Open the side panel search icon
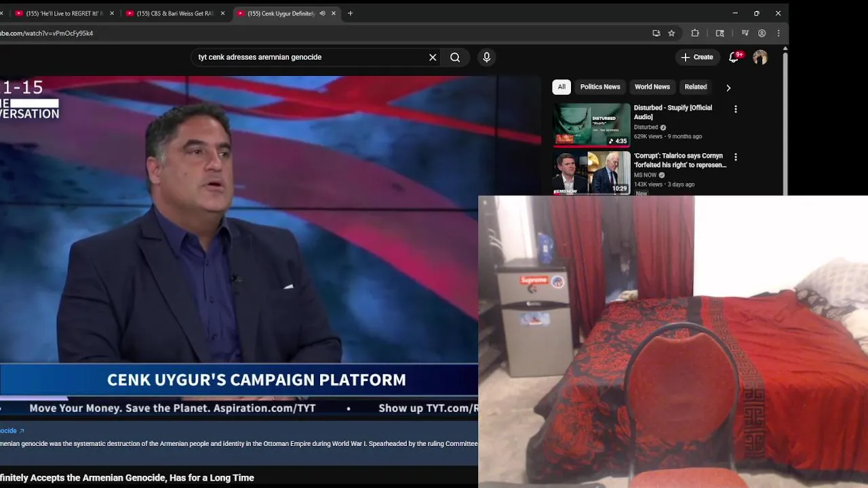The width and height of the screenshot is (868, 488). click(720, 33)
